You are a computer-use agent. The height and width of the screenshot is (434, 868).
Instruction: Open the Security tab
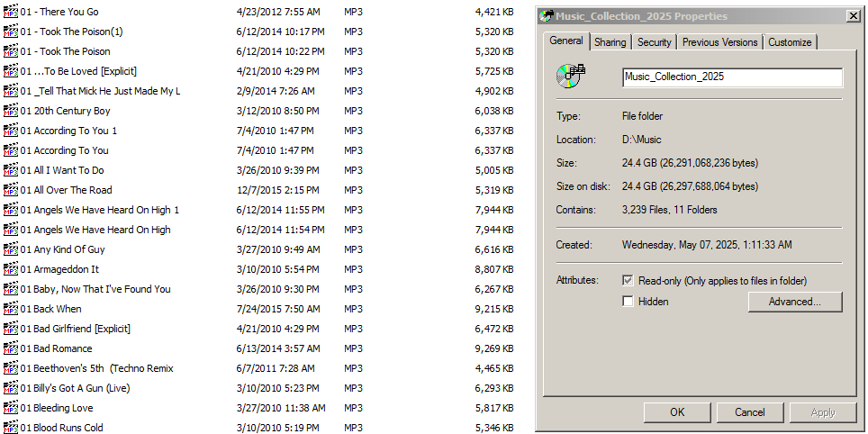pyautogui.click(x=654, y=42)
